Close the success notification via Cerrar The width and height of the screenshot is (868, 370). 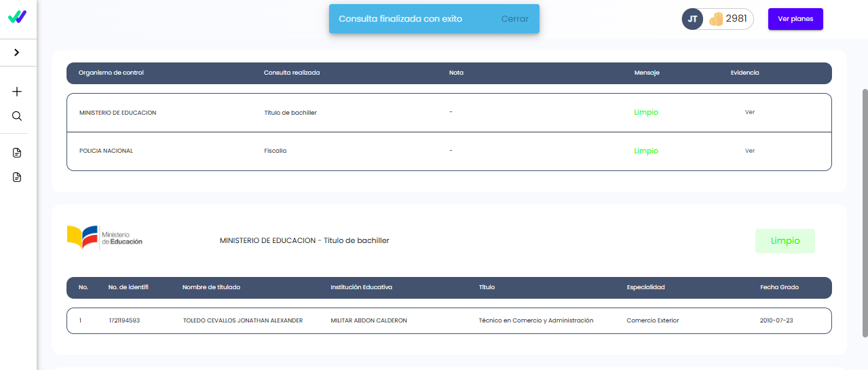pyautogui.click(x=514, y=19)
